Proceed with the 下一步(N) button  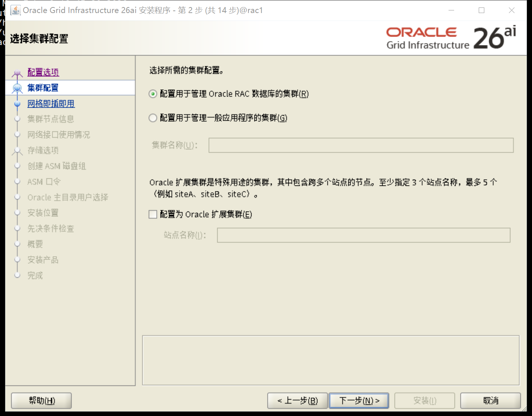tap(359, 401)
